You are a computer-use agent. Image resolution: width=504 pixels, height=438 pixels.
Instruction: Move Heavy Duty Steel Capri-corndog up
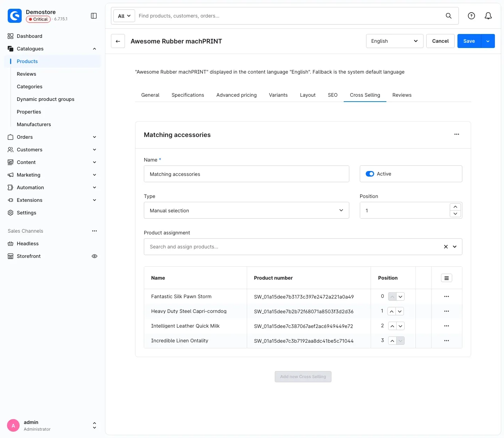coord(392,311)
